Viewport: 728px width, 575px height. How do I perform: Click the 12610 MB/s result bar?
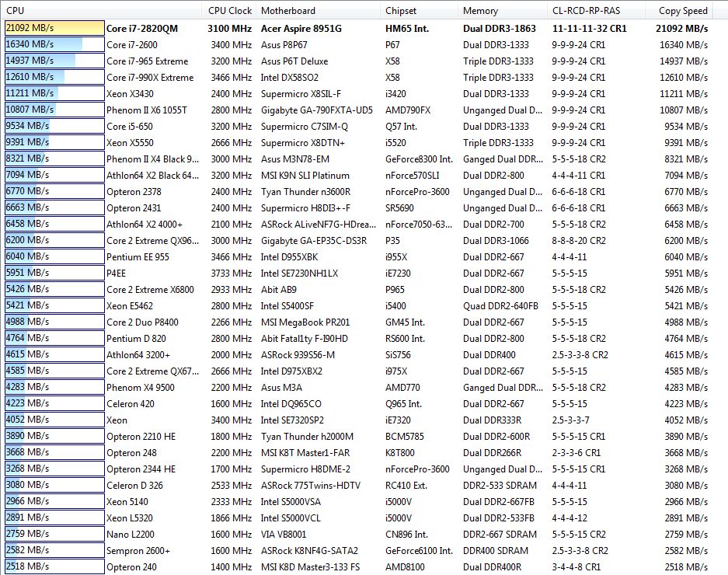click(54, 77)
